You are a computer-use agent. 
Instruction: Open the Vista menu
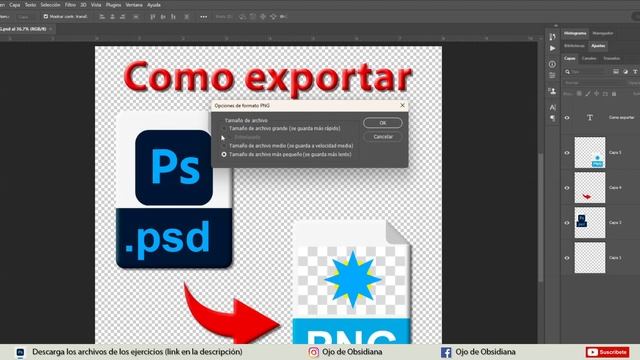click(x=96, y=5)
